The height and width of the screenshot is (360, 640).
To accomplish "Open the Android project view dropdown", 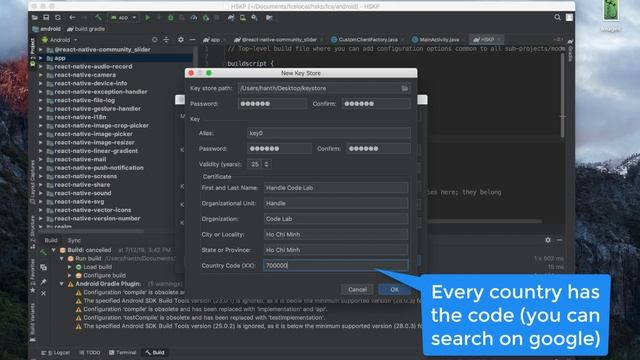I will point(60,40).
